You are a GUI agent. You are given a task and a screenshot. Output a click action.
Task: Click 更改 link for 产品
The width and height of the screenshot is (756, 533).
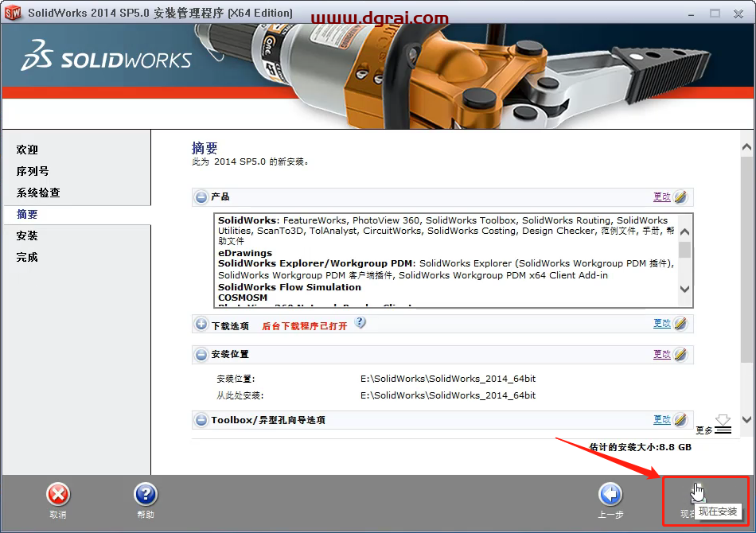click(662, 197)
